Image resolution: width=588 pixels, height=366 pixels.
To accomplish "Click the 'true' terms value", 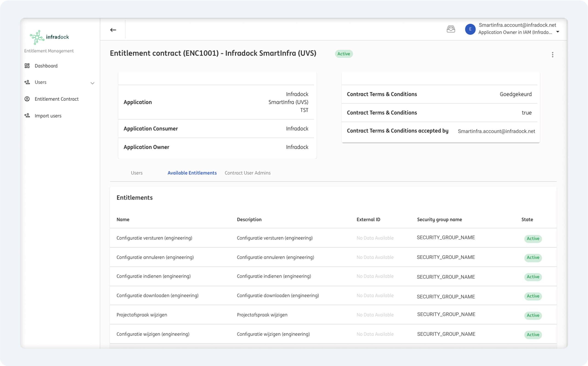I will click(x=526, y=113).
